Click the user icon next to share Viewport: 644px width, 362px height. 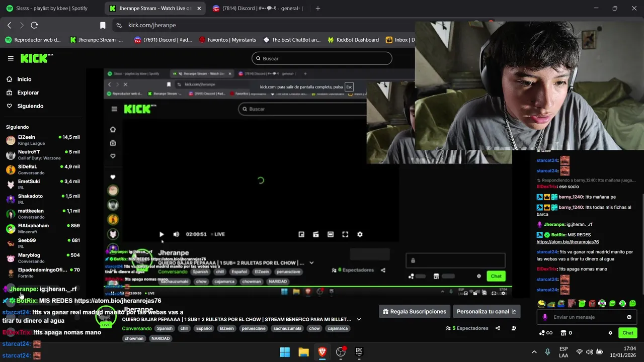click(x=514, y=328)
